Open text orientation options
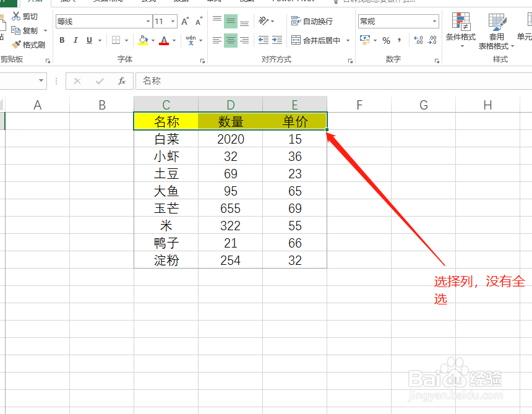This screenshot has height=414, width=532. click(x=266, y=21)
